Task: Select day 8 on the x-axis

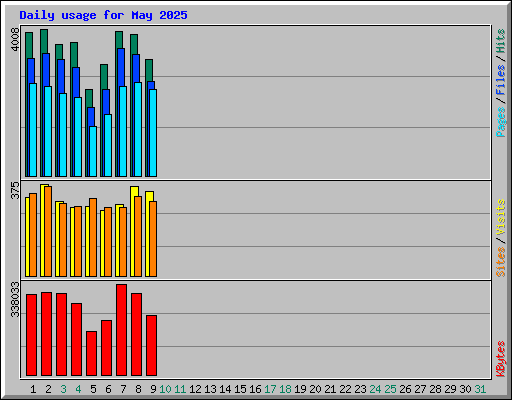Action: pyautogui.click(x=138, y=389)
